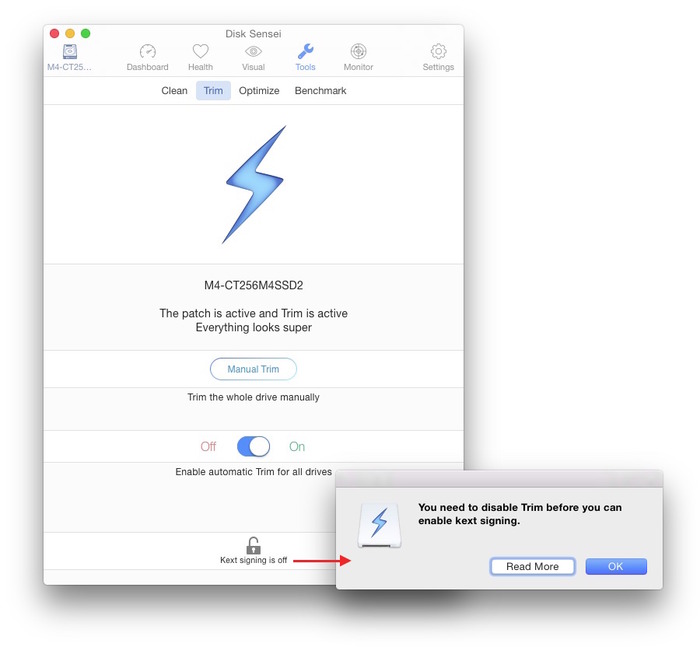Image resolution: width=700 pixels, height=647 pixels.
Task: Open the Settings gear icon
Action: point(438,51)
